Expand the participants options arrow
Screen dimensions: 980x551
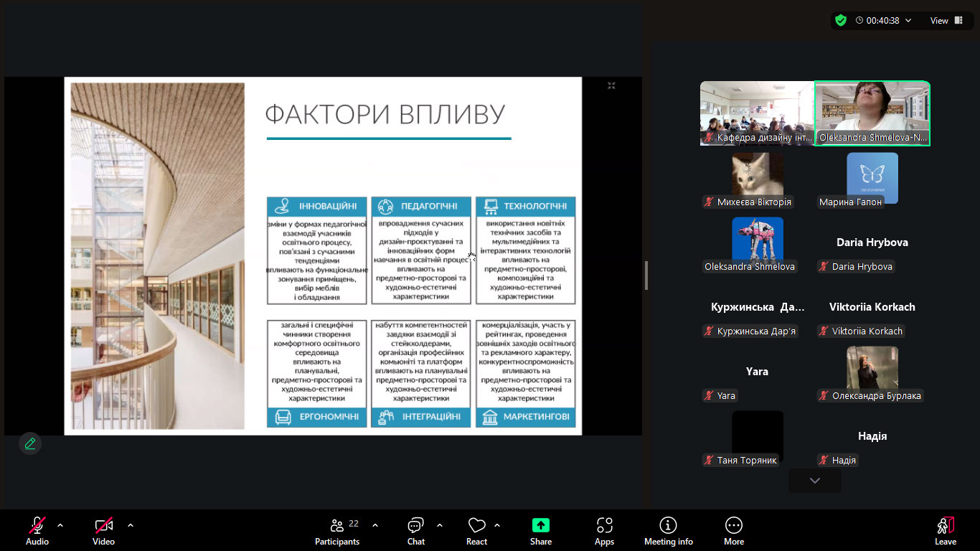(375, 525)
